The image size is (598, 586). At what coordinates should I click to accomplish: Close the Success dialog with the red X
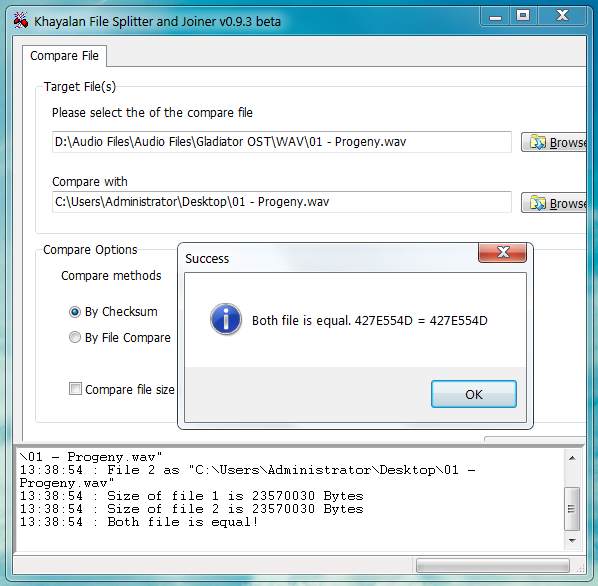click(503, 252)
